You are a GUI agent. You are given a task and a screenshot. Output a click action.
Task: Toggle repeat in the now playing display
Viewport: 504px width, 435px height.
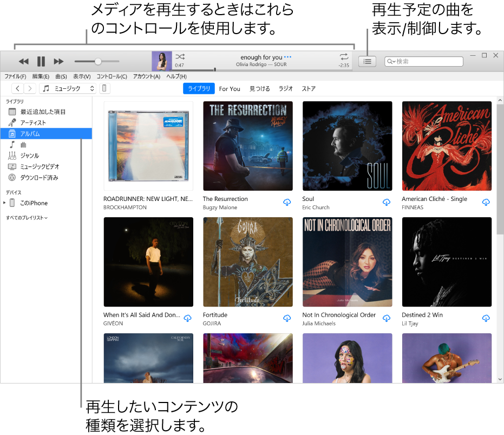coord(344,57)
